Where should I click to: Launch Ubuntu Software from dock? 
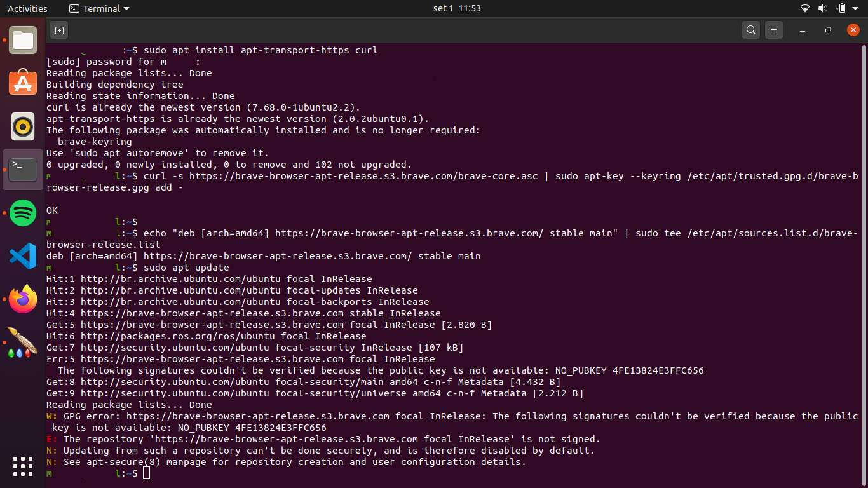(x=23, y=83)
